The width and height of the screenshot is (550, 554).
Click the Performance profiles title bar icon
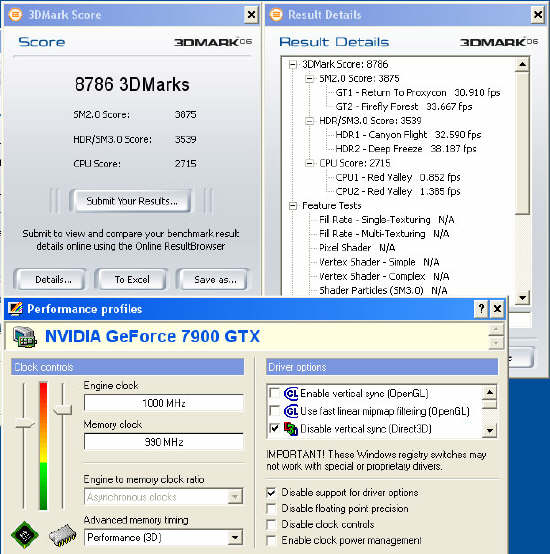coord(15,309)
